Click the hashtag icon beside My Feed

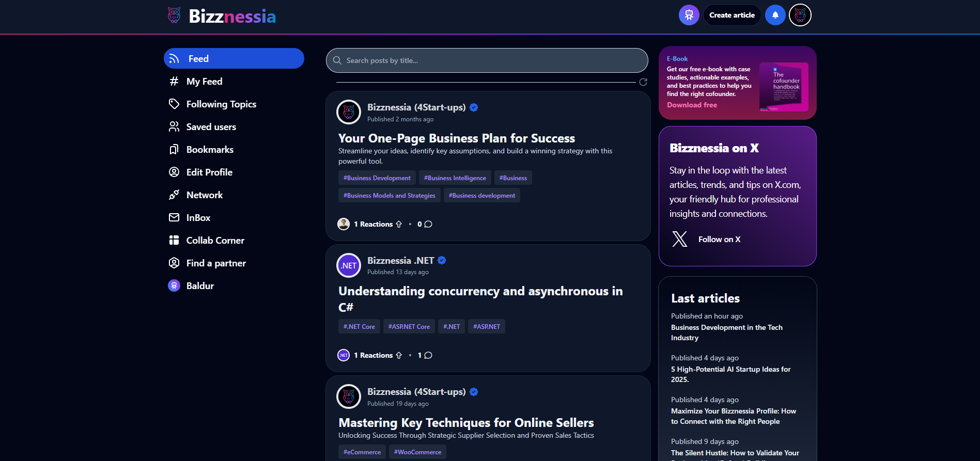[174, 82]
